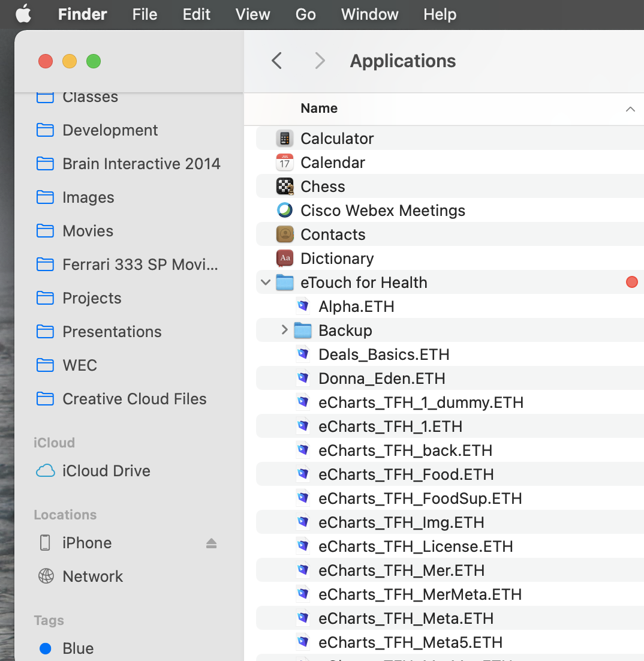Image resolution: width=644 pixels, height=661 pixels.
Task: Open the Help menu
Action: click(x=440, y=14)
